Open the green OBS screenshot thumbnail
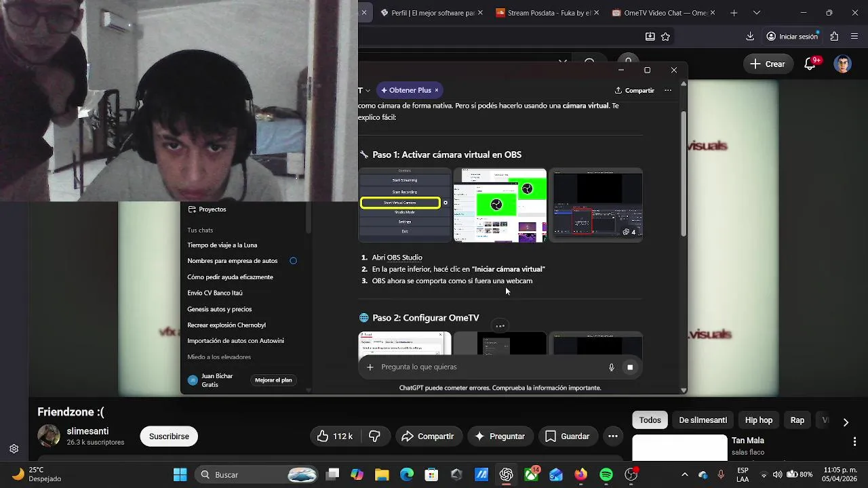Viewport: 868px width, 488px height. (x=500, y=205)
